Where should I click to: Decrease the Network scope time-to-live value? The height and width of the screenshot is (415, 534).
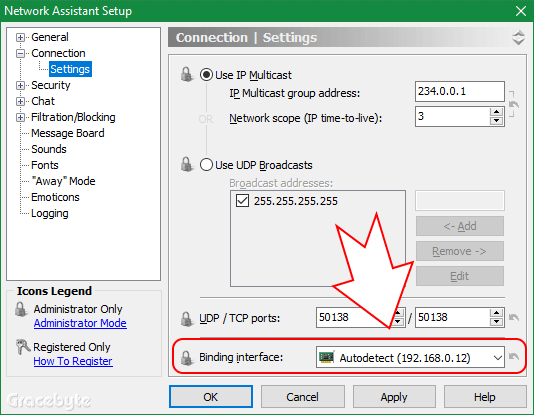(x=497, y=121)
